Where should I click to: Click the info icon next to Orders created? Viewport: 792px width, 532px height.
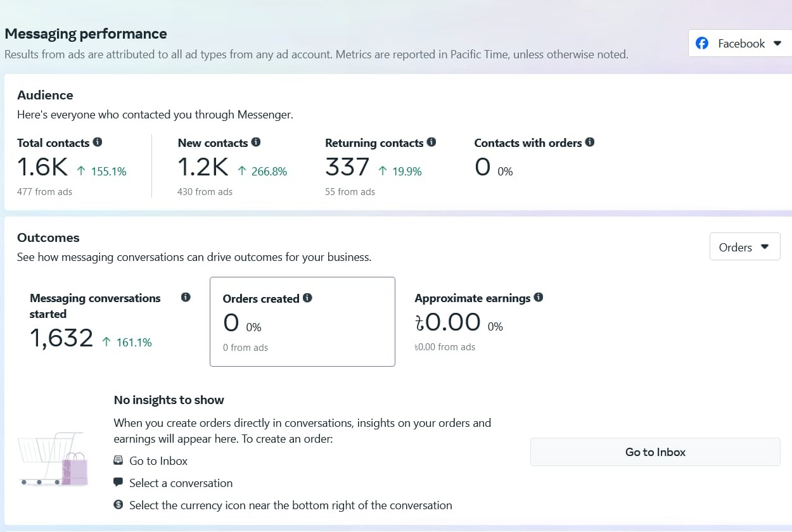(x=307, y=298)
